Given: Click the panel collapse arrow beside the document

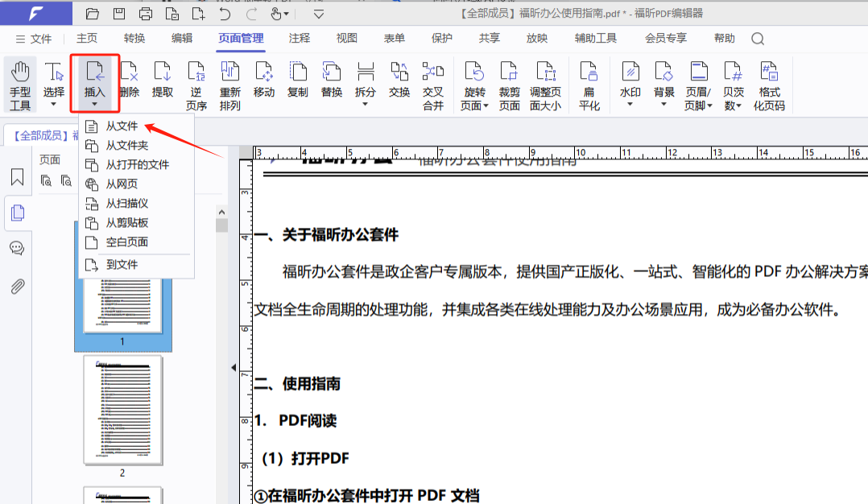Looking at the screenshot, I should pos(234,368).
